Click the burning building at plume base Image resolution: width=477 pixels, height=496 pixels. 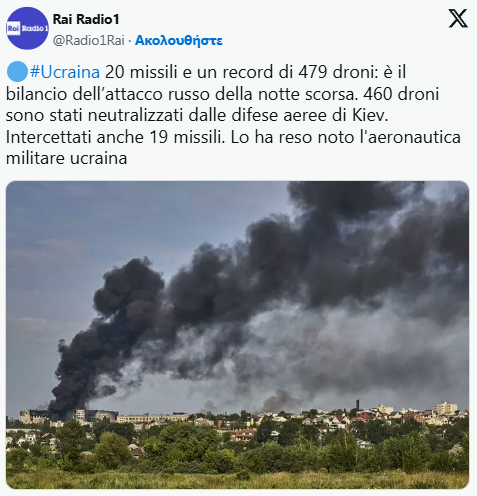(x=35, y=416)
